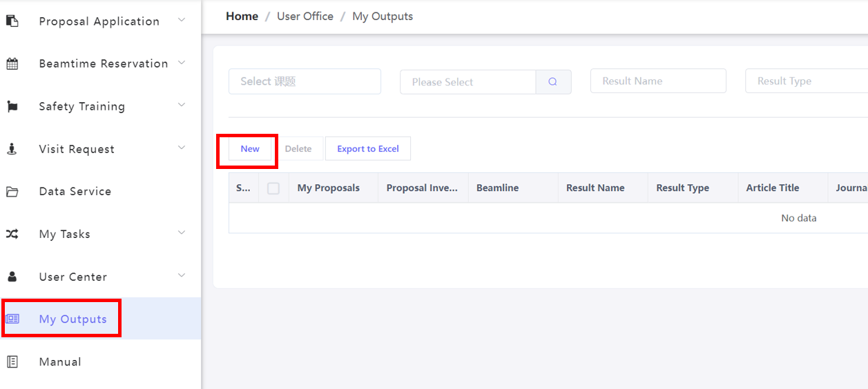Click the User Center profile icon
The image size is (868, 389).
(x=12, y=277)
